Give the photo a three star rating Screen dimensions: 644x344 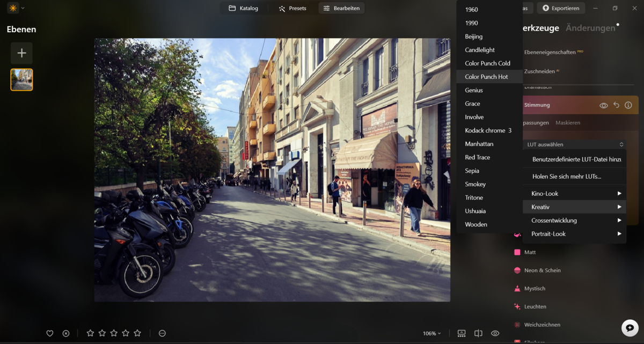tap(113, 333)
